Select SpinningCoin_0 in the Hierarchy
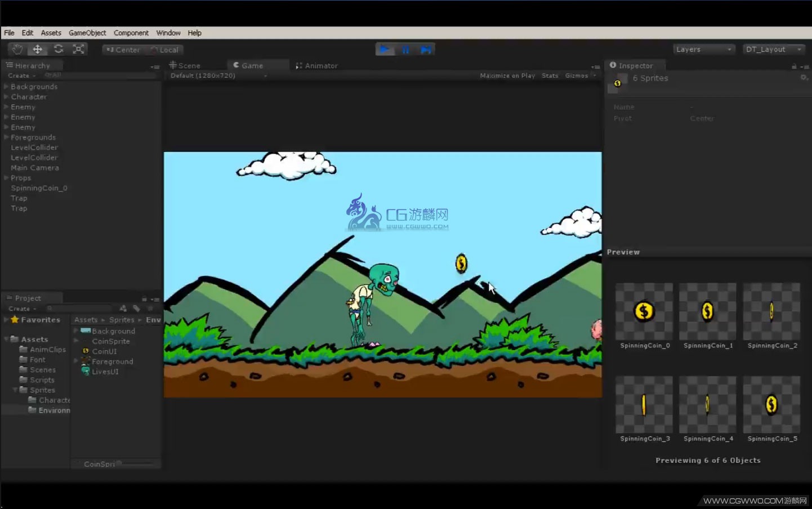Viewport: 812px width, 509px height. click(39, 188)
